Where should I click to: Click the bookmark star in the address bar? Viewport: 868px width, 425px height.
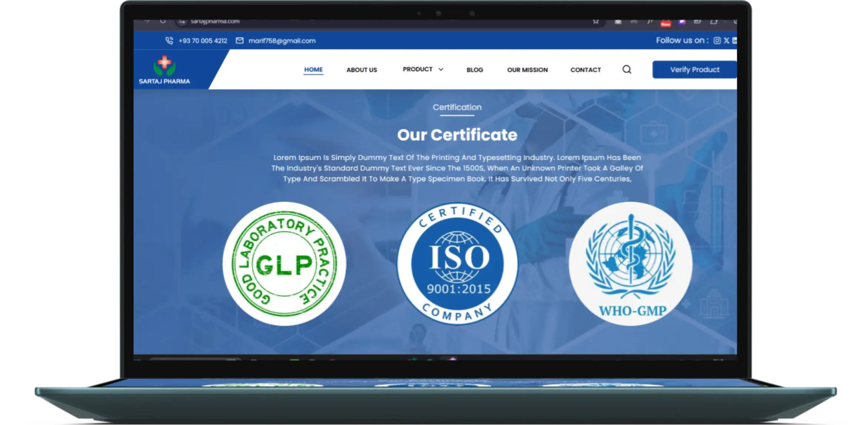[x=595, y=21]
